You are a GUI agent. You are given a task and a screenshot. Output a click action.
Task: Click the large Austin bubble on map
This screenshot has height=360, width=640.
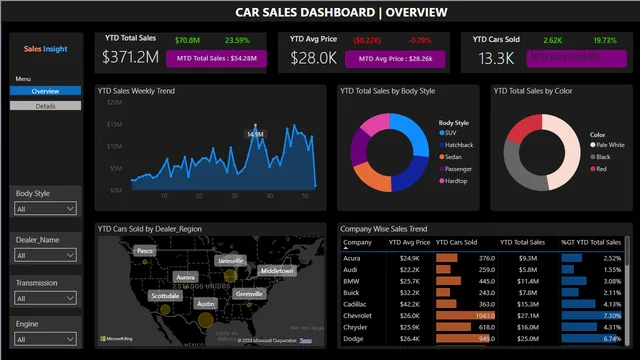pos(205,320)
